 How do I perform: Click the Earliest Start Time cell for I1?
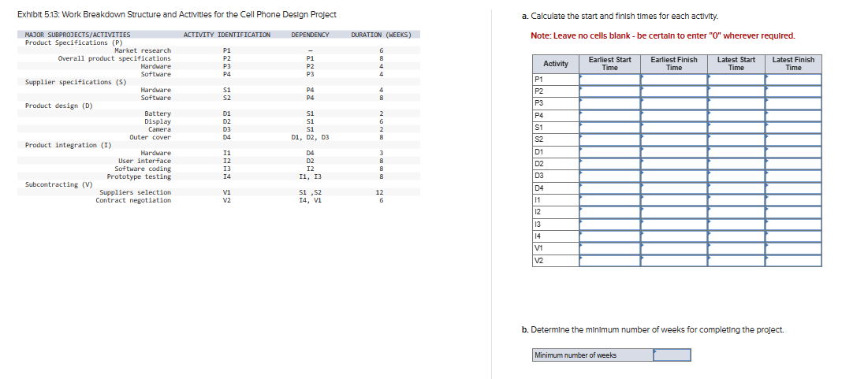610,200
